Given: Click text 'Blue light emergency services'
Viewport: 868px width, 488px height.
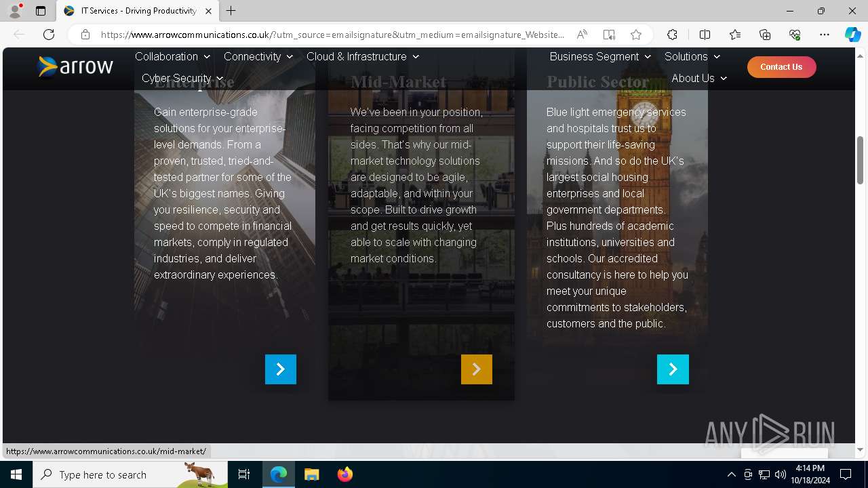Looking at the screenshot, I should (616, 112).
